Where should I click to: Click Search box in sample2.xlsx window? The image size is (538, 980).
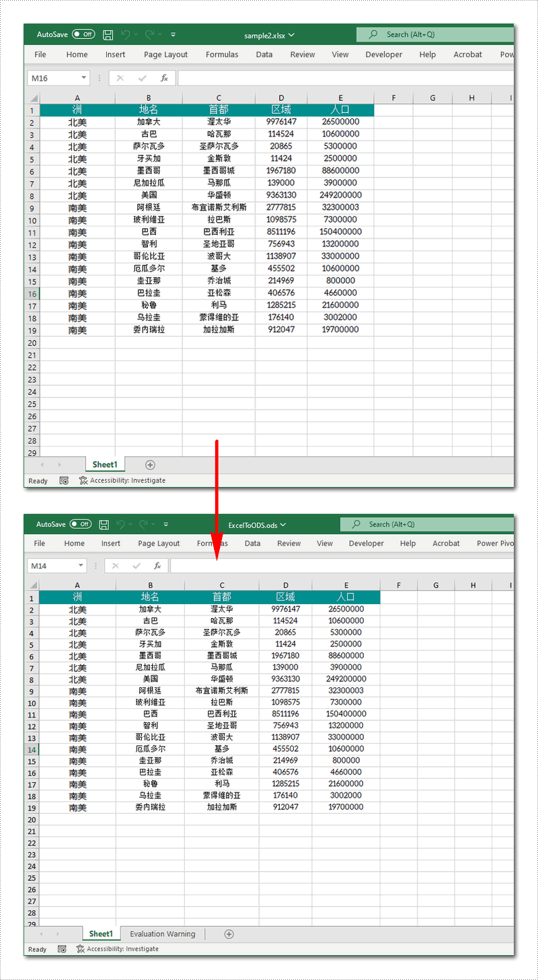coord(435,34)
